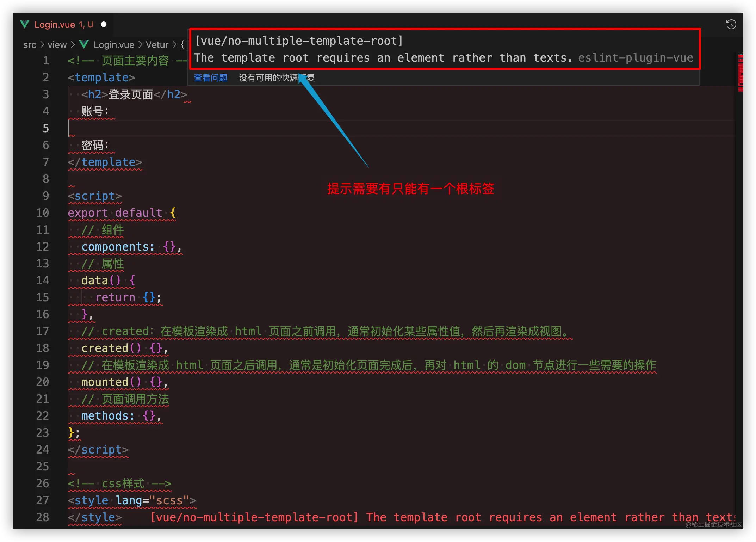Click the curly braces symbol in breadcrumb
The width and height of the screenshot is (756, 542).
(184, 44)
